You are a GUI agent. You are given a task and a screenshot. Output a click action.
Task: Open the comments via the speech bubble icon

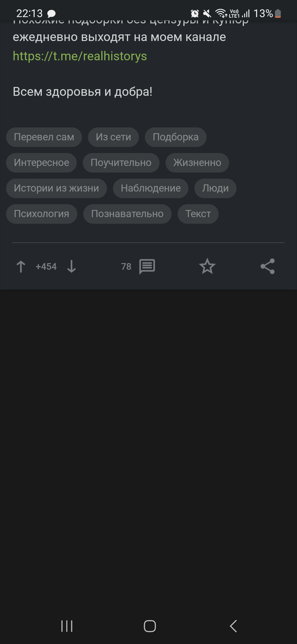(x=147, y=266)
